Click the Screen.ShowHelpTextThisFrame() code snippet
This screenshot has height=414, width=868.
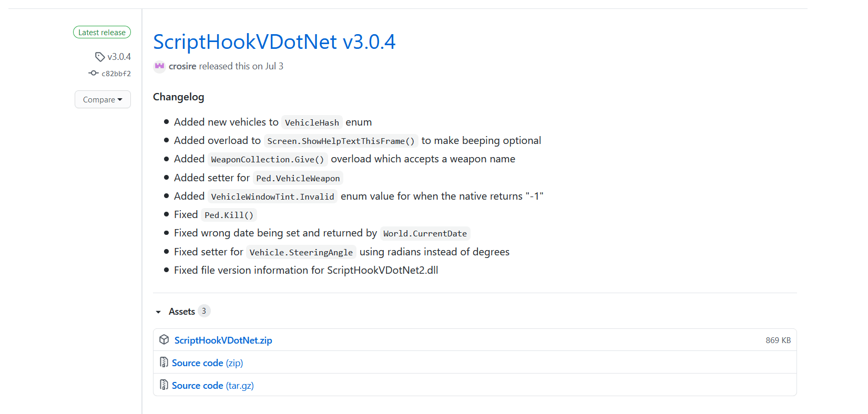341,141
